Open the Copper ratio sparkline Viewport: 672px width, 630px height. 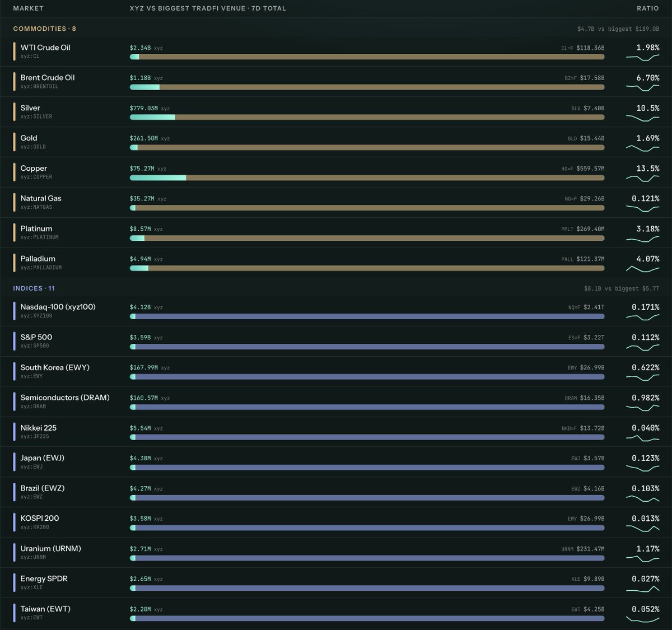(643, 179)
